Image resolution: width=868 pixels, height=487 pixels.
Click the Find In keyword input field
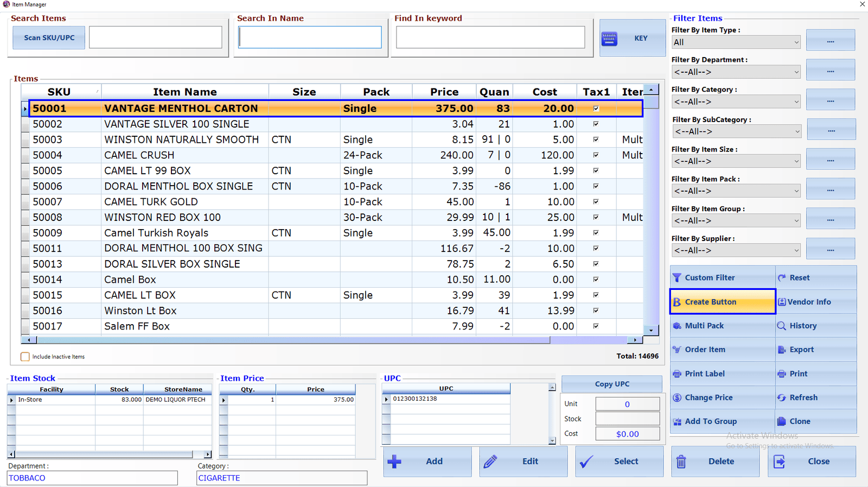click(x=490, y=37)
